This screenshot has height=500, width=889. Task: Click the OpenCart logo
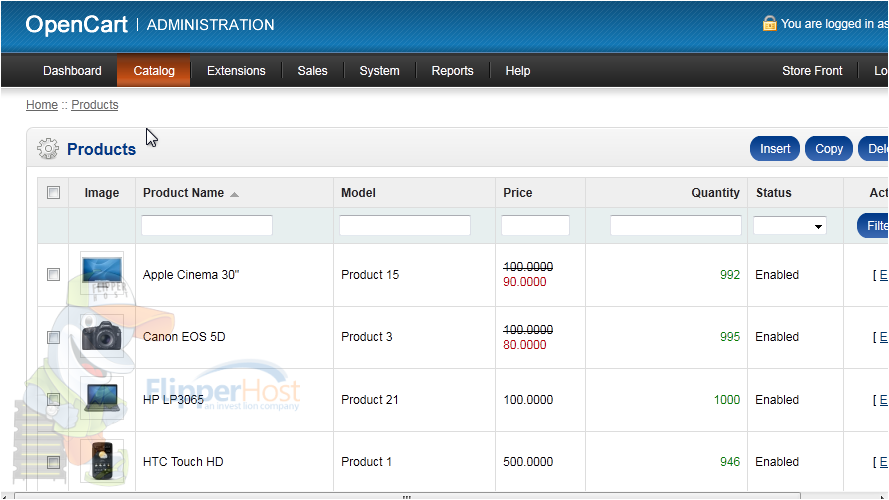tap(77, 24)
